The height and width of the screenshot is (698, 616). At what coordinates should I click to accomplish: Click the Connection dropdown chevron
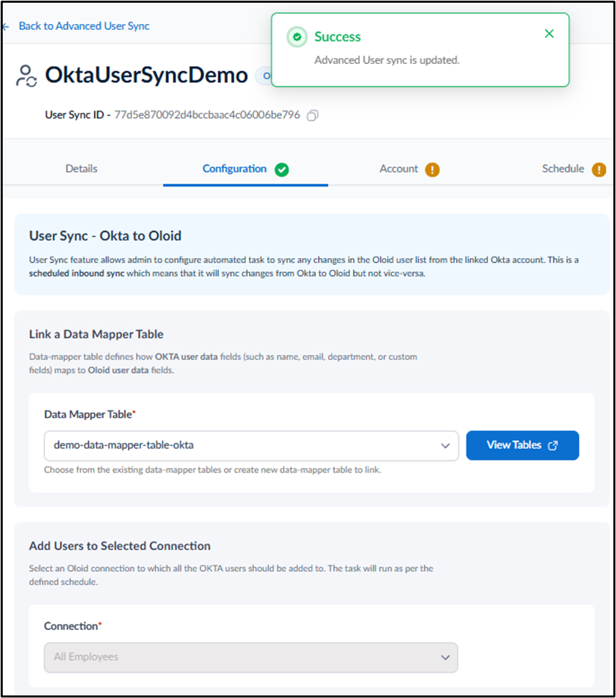pyautogui.click(x=445, y=658)
